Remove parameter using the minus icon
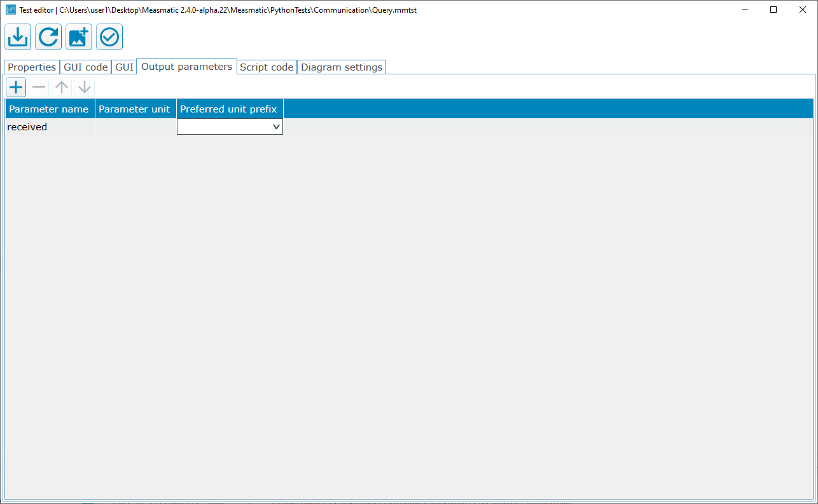Image resolution: width=818 pixels, height=504 pixels. [39, 87]
